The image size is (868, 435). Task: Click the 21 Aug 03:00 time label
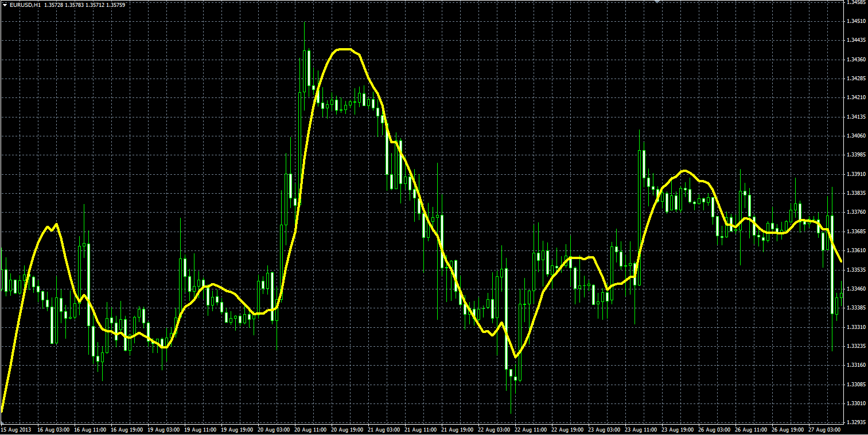click(384, 429)
